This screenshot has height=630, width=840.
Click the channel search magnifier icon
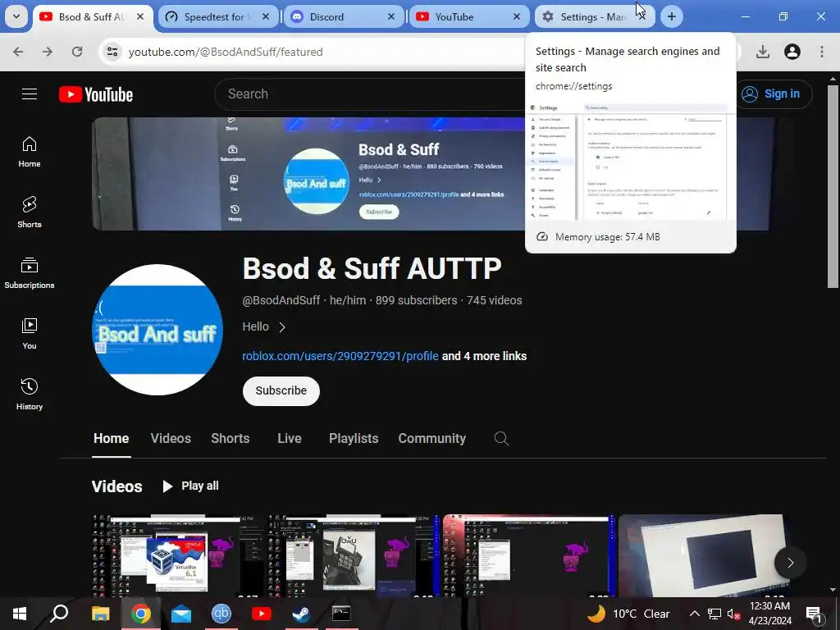pyautogui.click(x=501, y=439)
